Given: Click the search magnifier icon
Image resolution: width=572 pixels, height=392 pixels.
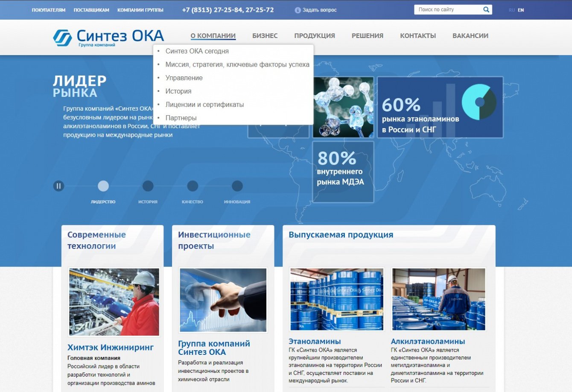Looking at the screenshot, I should point(486,9).
